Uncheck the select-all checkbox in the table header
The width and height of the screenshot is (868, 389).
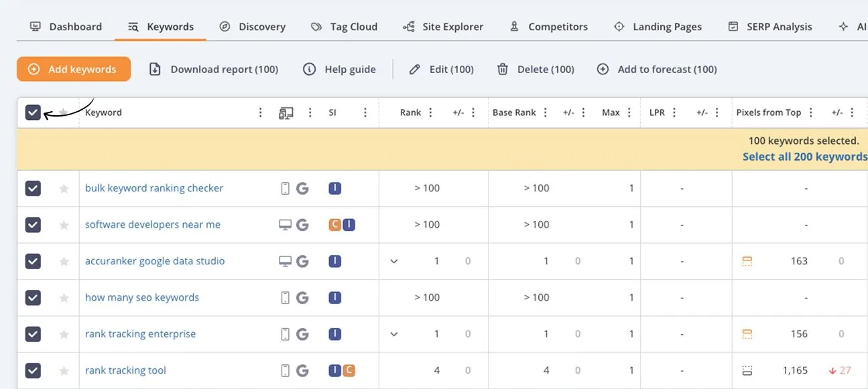[x=33, y=112]
